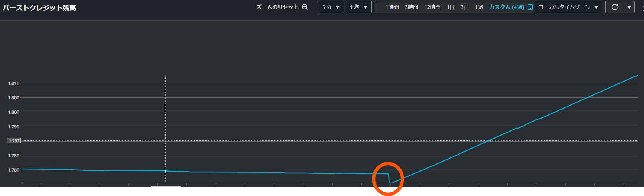Open the カスタム (4週) custom range
The image size is (644, 196).
pyautogui.click(x=506, y=7)
